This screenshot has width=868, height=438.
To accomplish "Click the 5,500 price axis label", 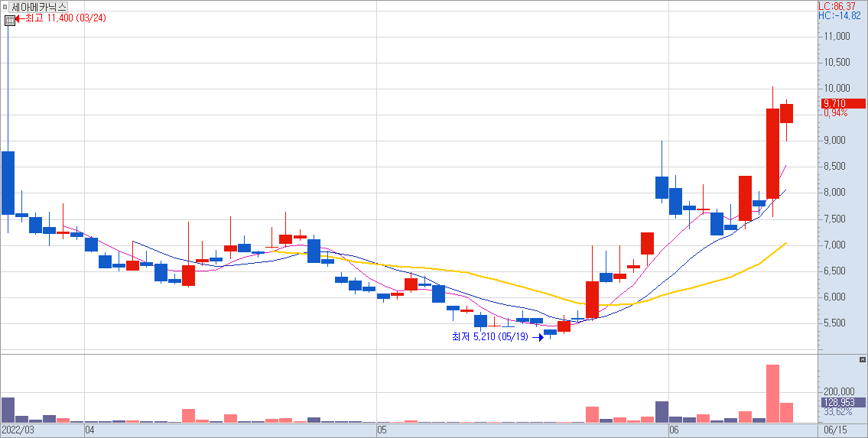I will click(835, 323).
